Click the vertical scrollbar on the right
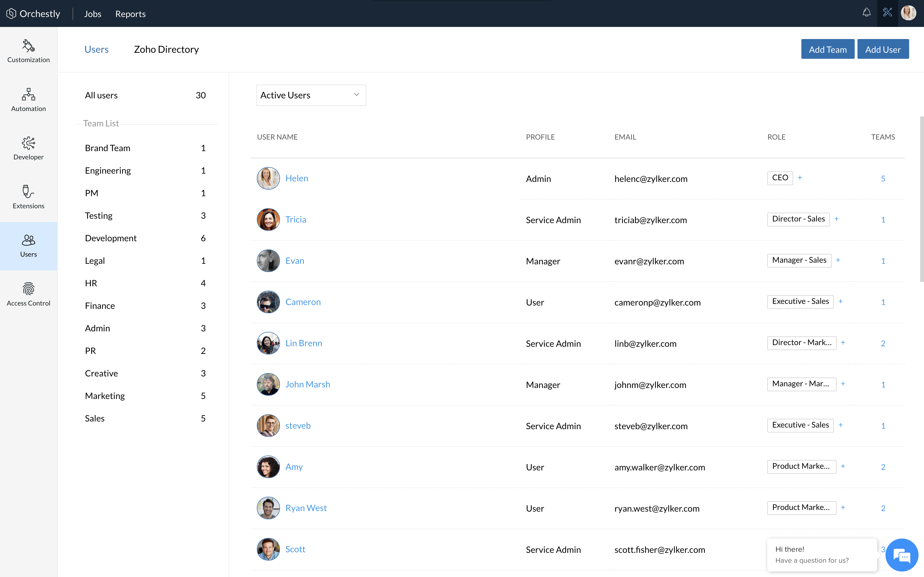 click(x=921, y=198)
